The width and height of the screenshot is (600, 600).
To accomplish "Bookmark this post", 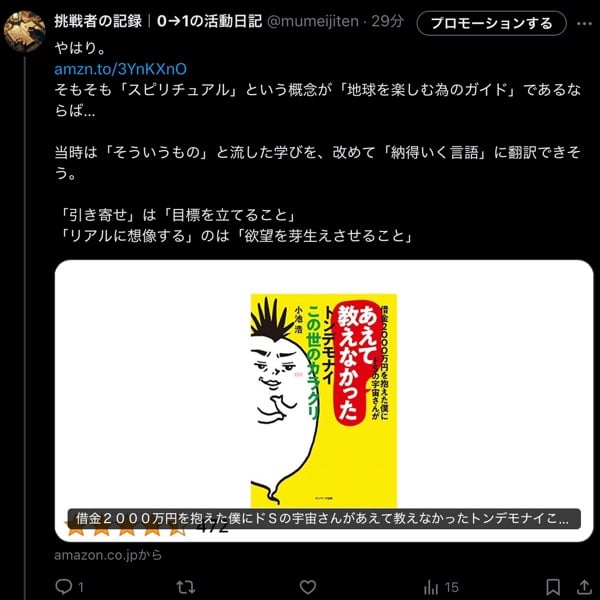I will pyautogui.click(x=553, y=587).
